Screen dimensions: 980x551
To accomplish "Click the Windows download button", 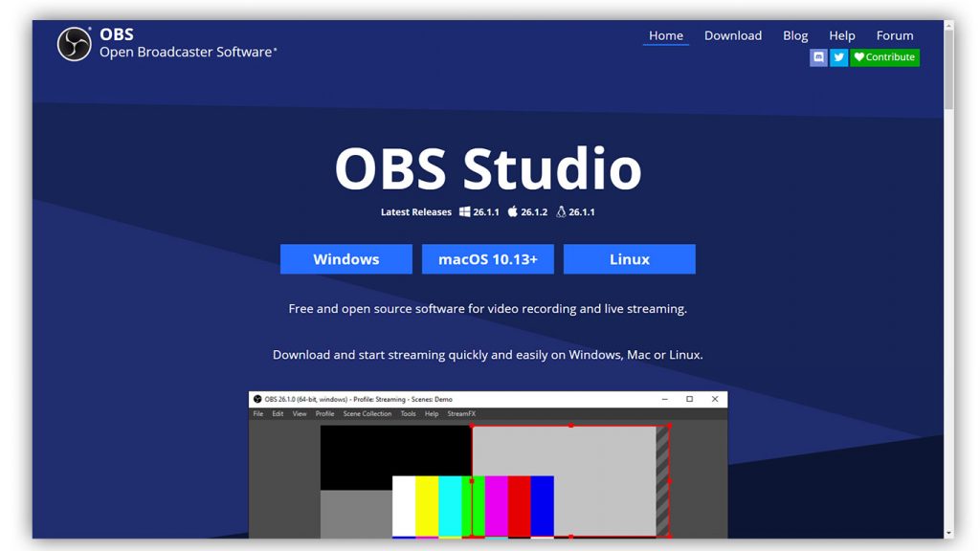I will pyautogui.click(x=346, y=258).
